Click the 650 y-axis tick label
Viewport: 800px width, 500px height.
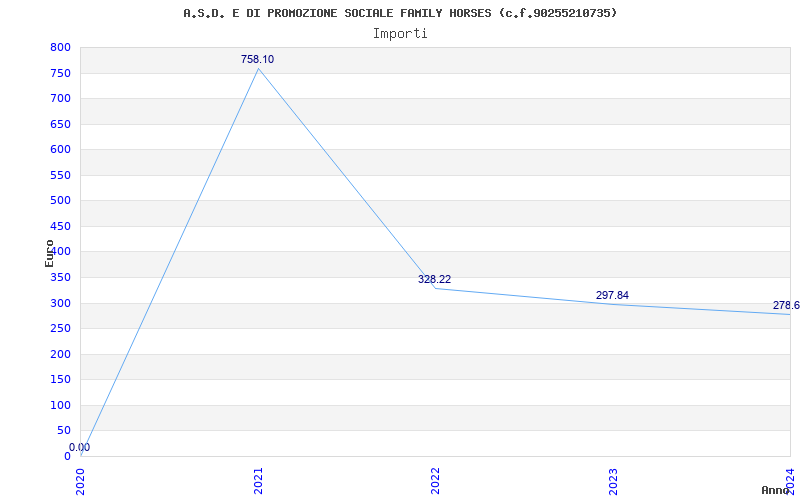point(60,124)
